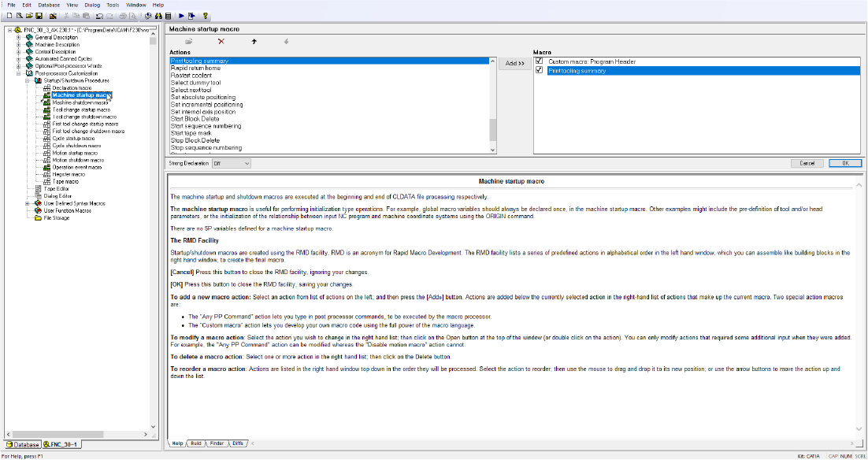The height and width of the screenshot is (460, 868).
Task: Open the Database menu
Action: pyautogui.click(x=48, y=5)
